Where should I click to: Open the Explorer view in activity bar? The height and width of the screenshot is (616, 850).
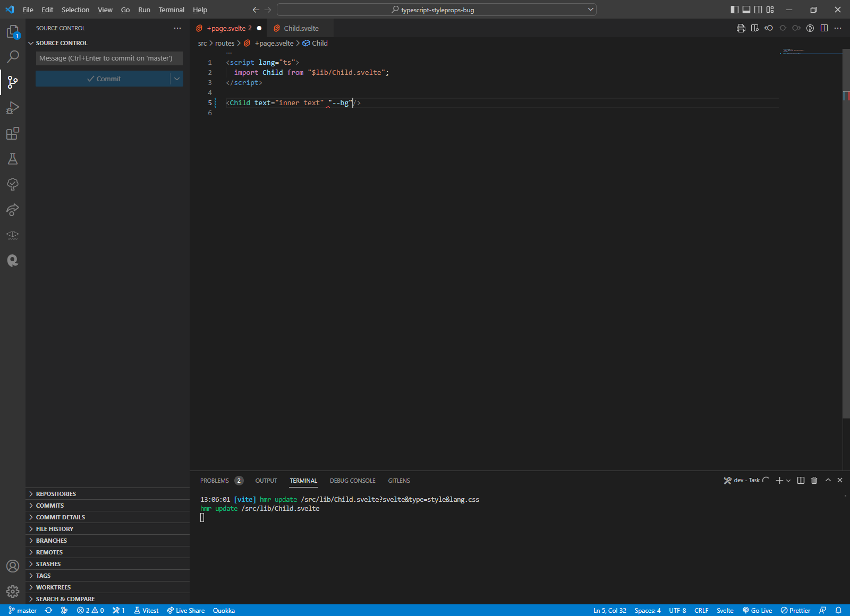pyautogui.click(x=13, y=32)
